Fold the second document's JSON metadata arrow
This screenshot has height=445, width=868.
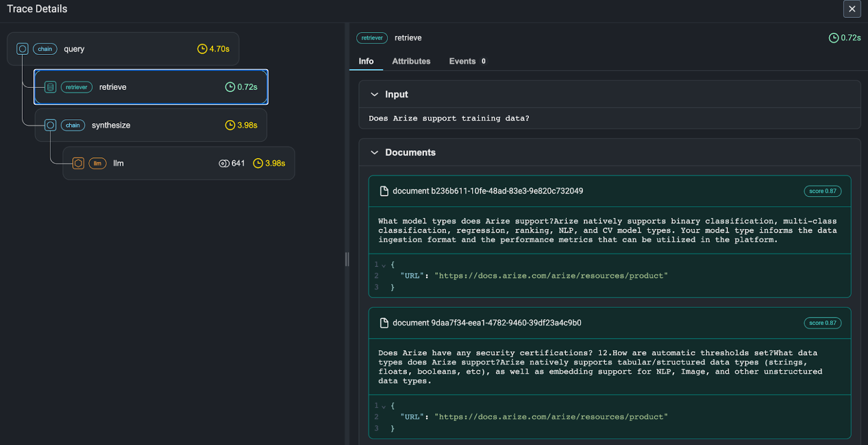[x=384, y=406]
